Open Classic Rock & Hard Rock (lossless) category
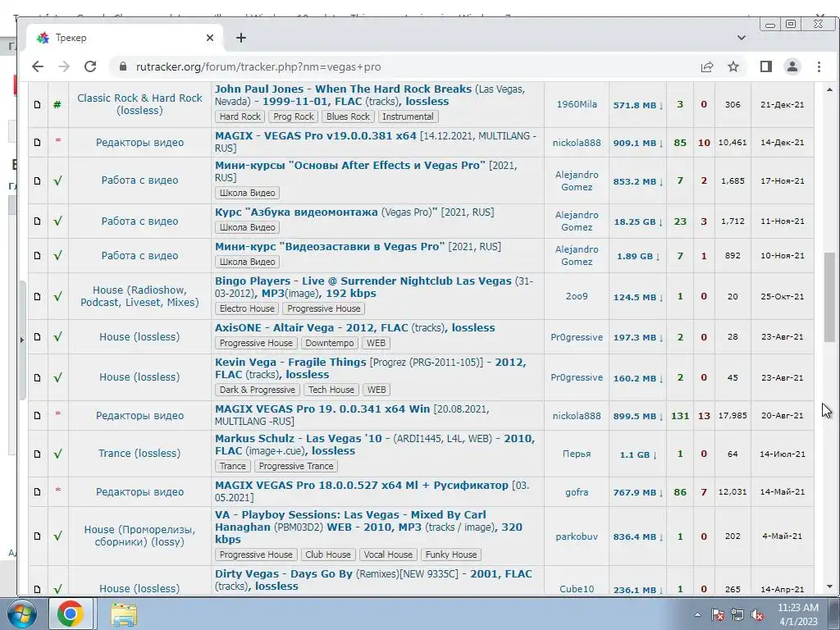 [x=139, y=104]
